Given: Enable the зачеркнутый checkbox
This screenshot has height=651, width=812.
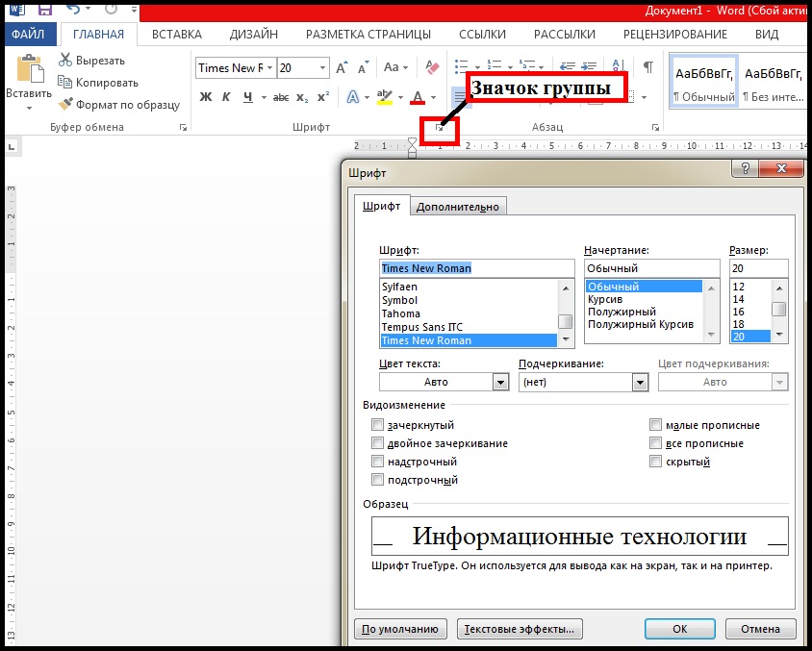Looking at the screenshot, I should coord(377,425).
